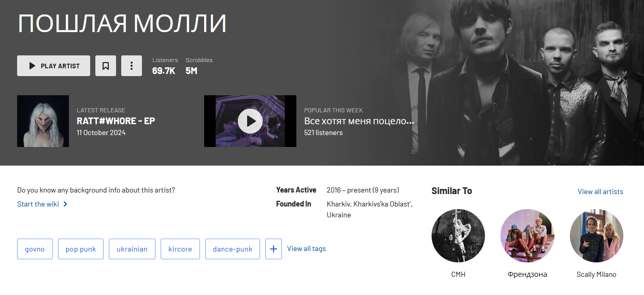The width and height of the screenshot is (644, 295).
Task: Bookmark this artist with the bookmark icon
Action: coord(106,66)
